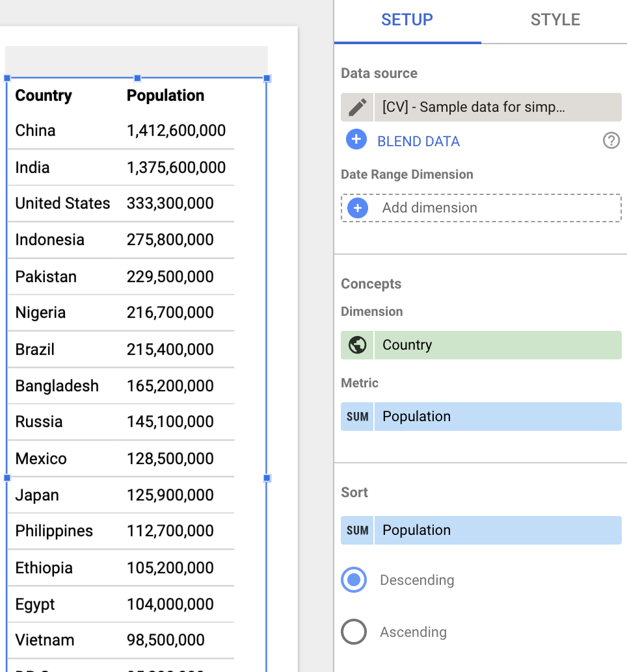Switch to the SETUP tab
Screen dimensions: 627x672
point(407,19)
